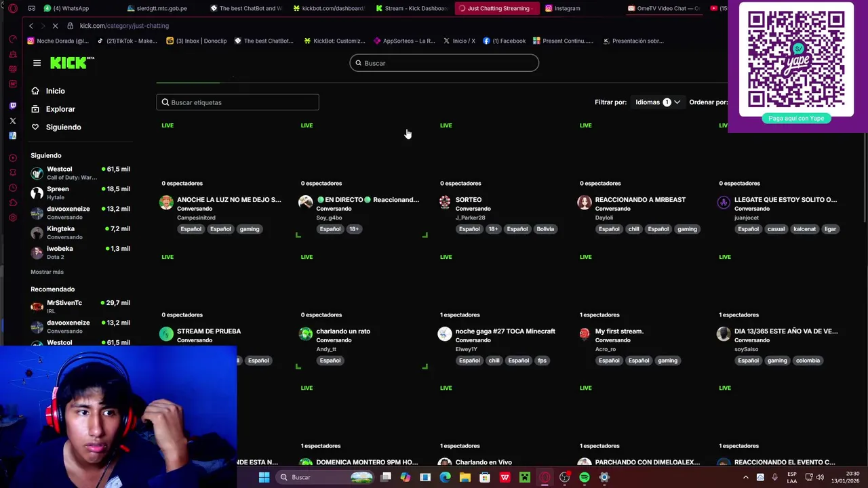Open X in the Opera sidebar
Viewport: 868px width, 488px height.
click(12, 121)
